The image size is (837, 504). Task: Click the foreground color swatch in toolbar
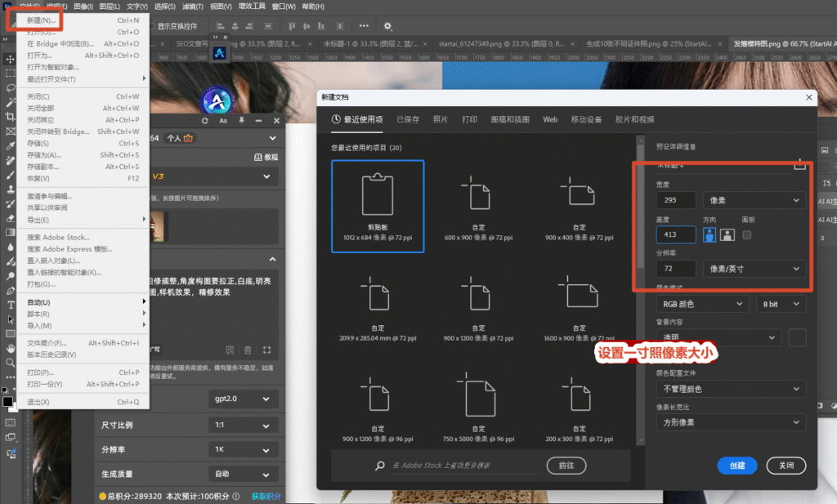pos(7,402)
